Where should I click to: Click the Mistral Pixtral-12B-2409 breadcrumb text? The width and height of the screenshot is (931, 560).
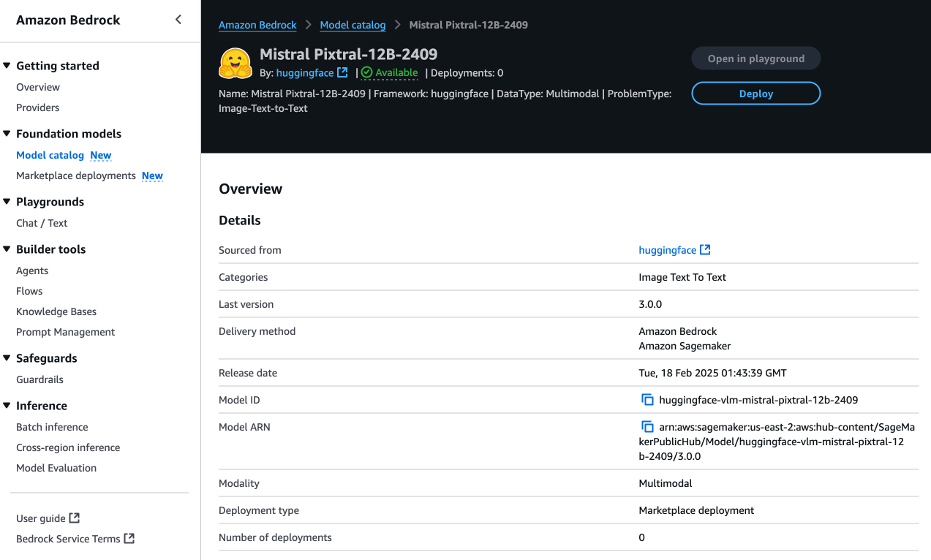tap(468, 25)
